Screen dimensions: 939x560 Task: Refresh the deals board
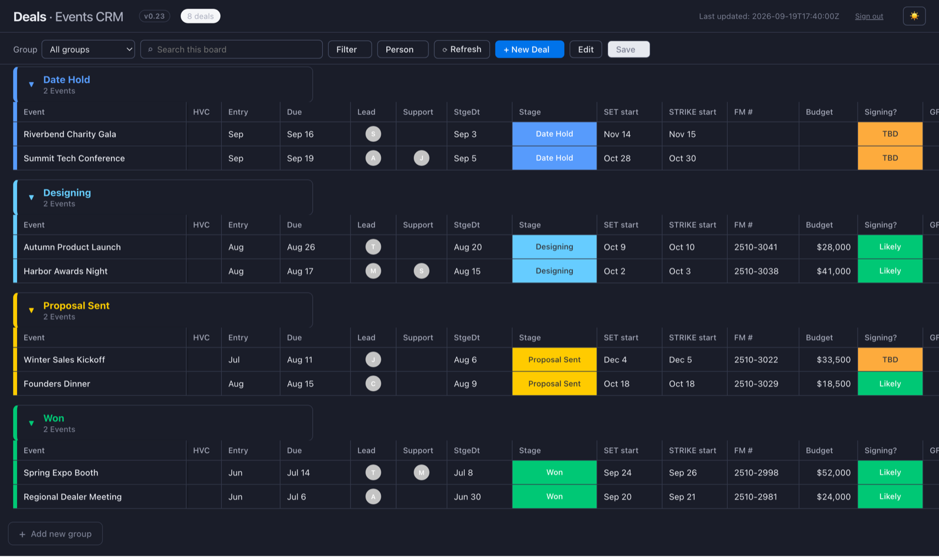[462, 49]
